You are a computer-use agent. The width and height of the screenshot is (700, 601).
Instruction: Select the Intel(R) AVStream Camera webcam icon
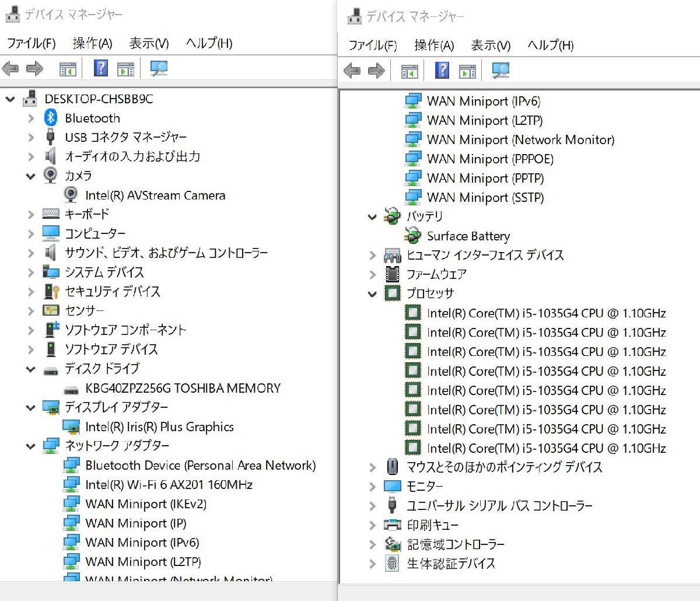point(71,195)
